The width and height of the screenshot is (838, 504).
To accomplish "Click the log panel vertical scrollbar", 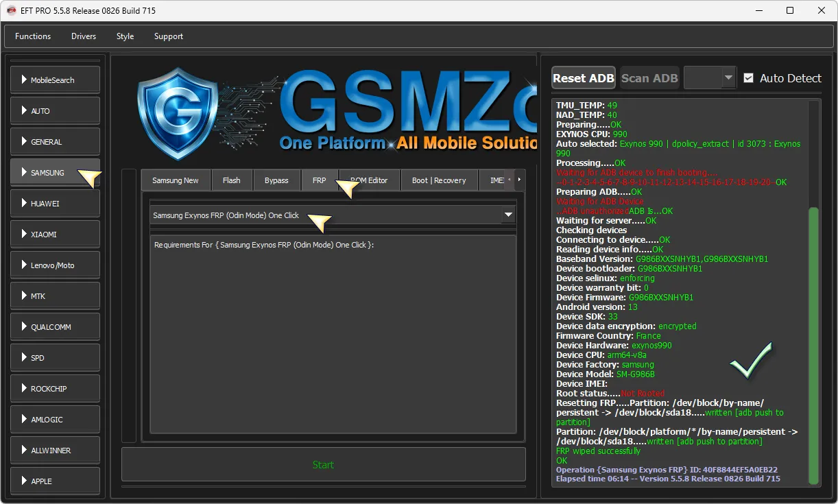I will tap(814, 346).
